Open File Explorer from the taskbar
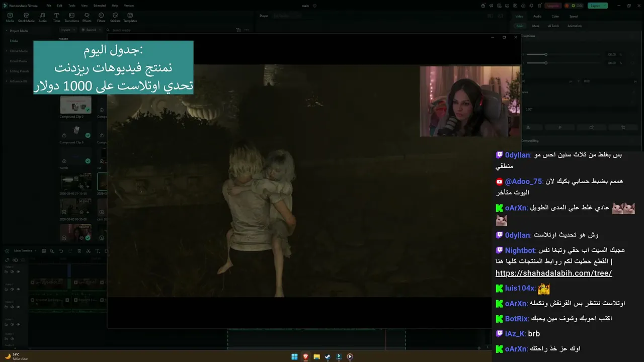Screen dimensions: 644x362 pyautogui.click(x=316, y=357)
